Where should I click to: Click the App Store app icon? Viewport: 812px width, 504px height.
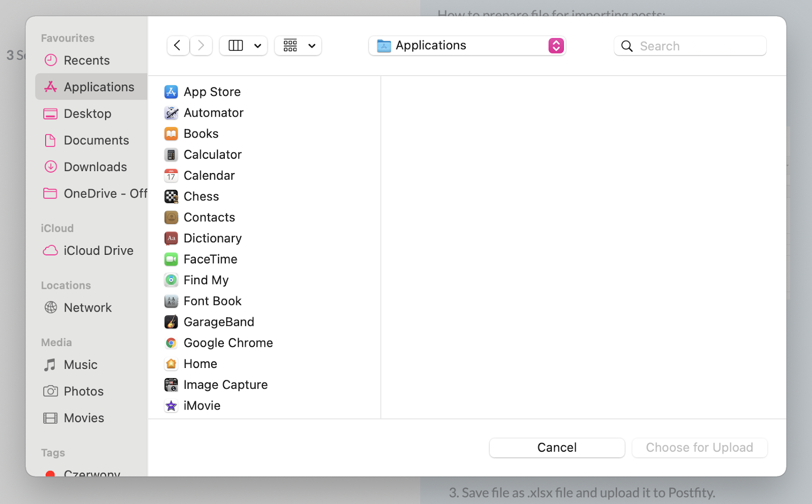171,92
